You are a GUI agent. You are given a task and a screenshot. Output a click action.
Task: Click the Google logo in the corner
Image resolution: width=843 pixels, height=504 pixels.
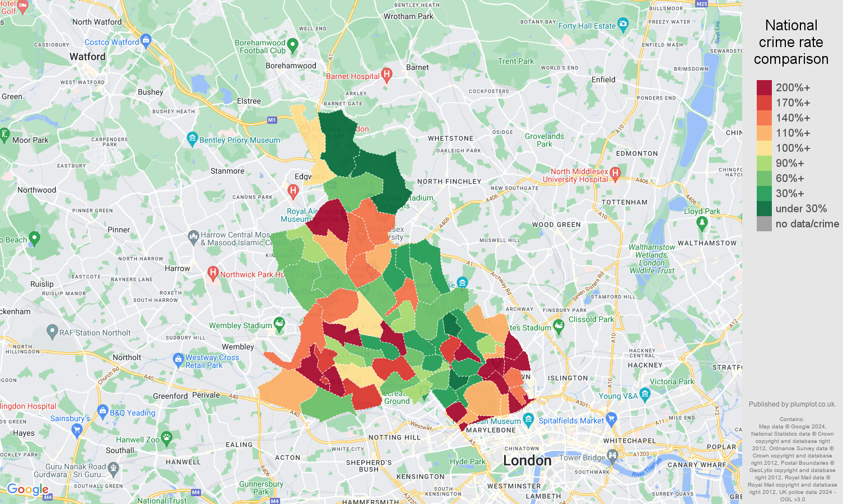pos(26,489)
